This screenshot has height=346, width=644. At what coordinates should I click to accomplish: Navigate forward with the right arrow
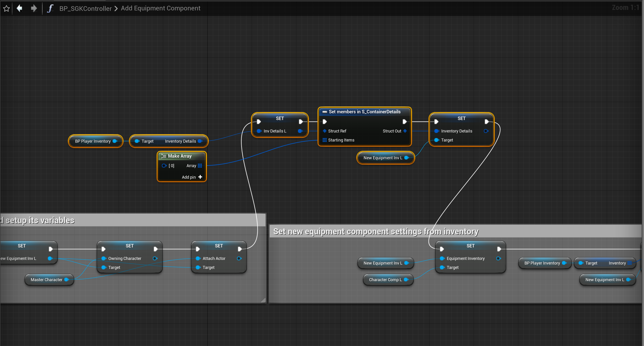click(34, 9)
